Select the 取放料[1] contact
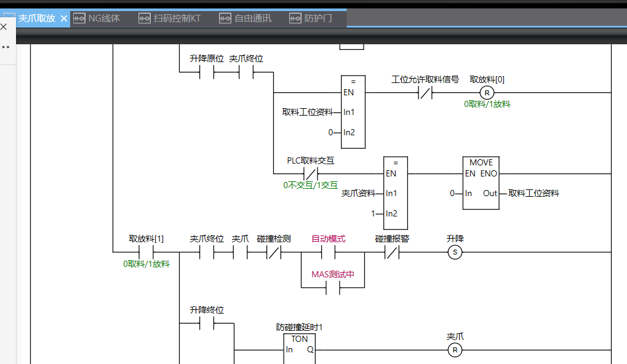The height and width of the screenshot is (364, 627). point(146,252)
